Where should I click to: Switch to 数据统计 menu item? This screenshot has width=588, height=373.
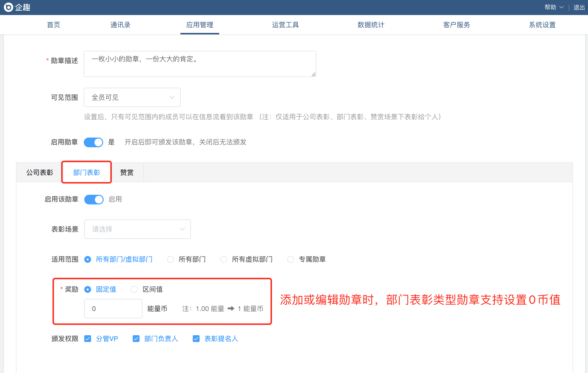point(371,25)
